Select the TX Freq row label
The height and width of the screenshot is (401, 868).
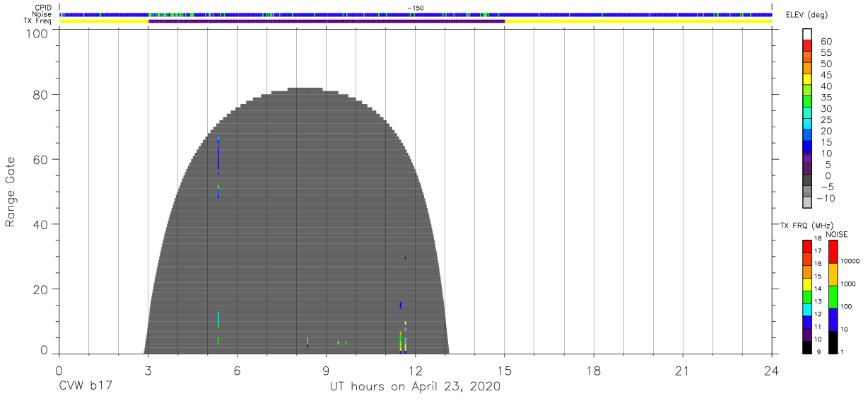pyautogui.click(x=39, y=21)
